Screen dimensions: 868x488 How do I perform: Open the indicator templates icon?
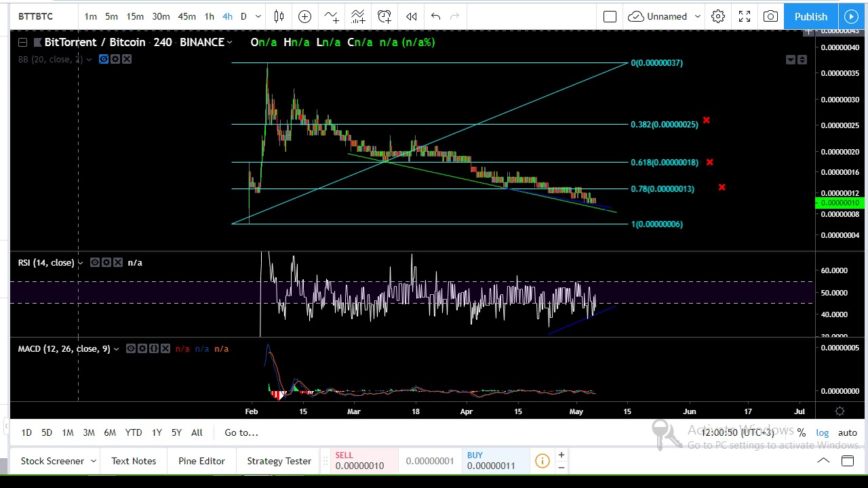[357, 16]
